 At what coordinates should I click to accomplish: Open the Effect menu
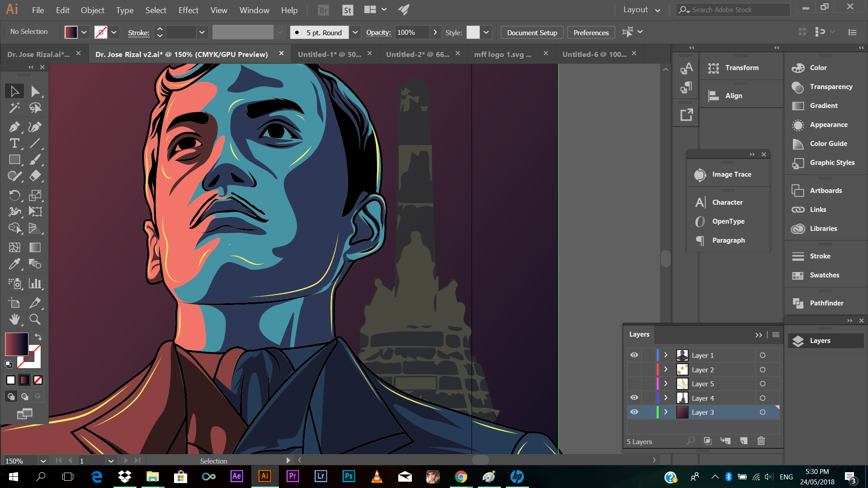188,10
